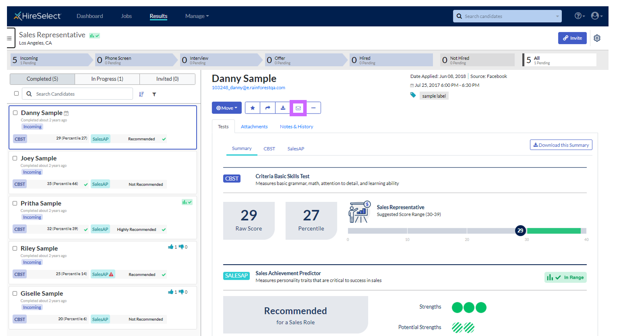Click the email envelope icon
The height and width of the screenshot is (336, 644).
pyautogui.click(x=298, y=108)
